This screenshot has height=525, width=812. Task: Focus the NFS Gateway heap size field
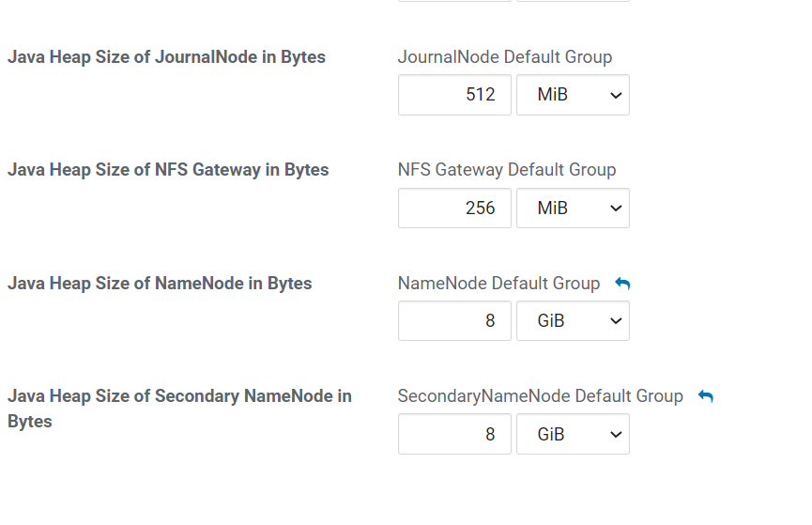[x=454, y=208]
